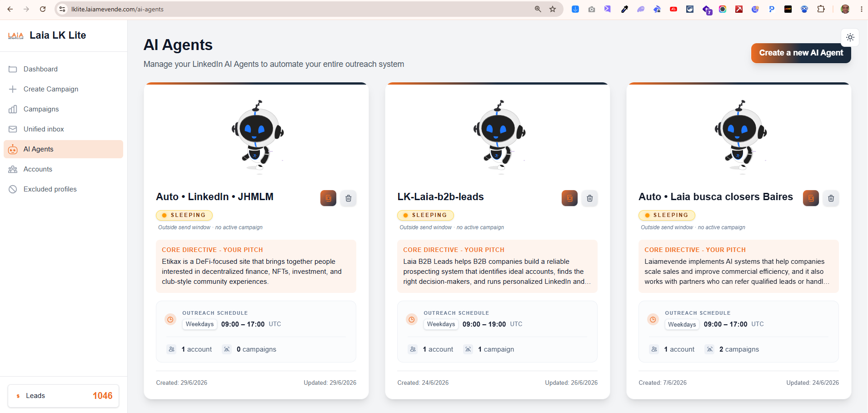Go to Create Campaign page
This screenshot has height=413, width=868.
pyautogui.click(x=63, y=89)
